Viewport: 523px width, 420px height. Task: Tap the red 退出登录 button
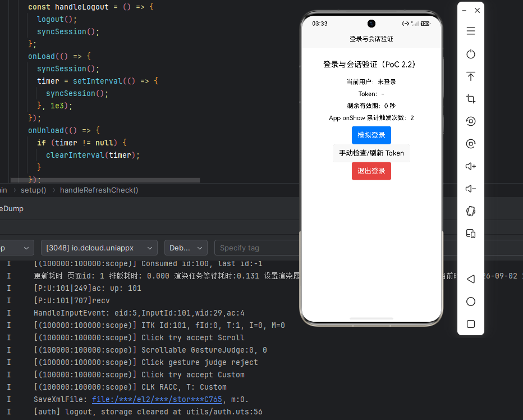pos(371,171)
